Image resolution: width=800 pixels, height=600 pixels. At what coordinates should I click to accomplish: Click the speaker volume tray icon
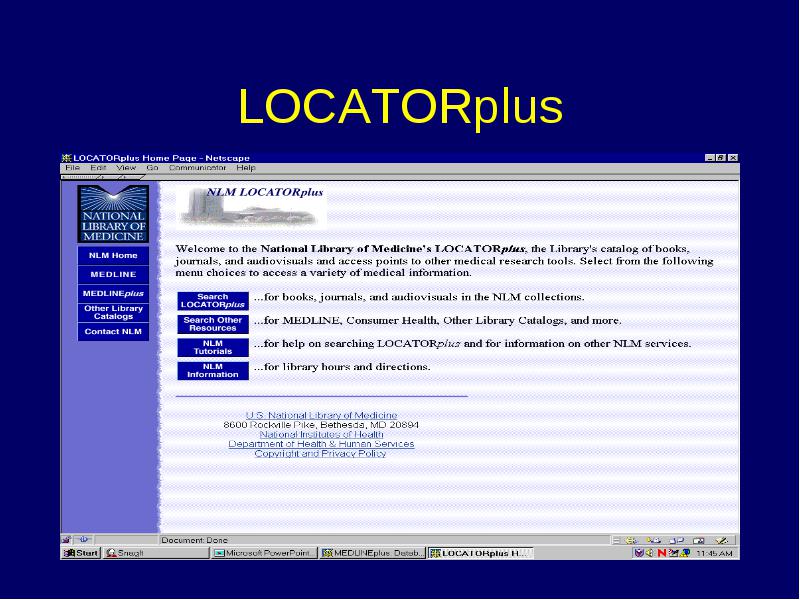[649, 553]
